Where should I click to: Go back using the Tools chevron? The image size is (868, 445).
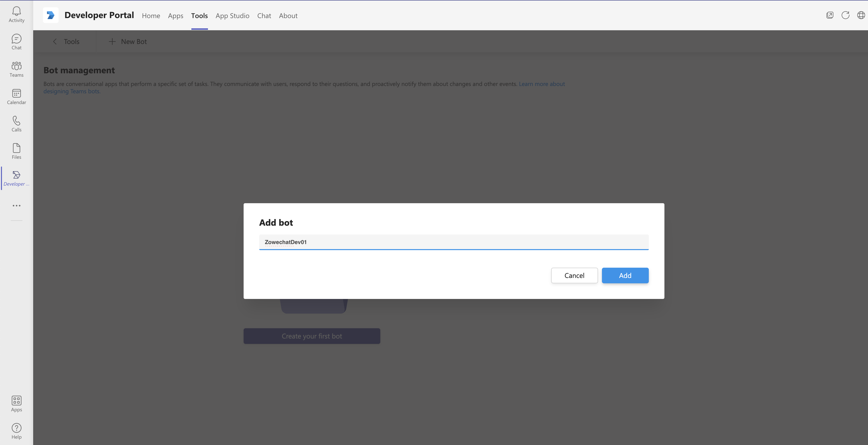coord(55,42)
